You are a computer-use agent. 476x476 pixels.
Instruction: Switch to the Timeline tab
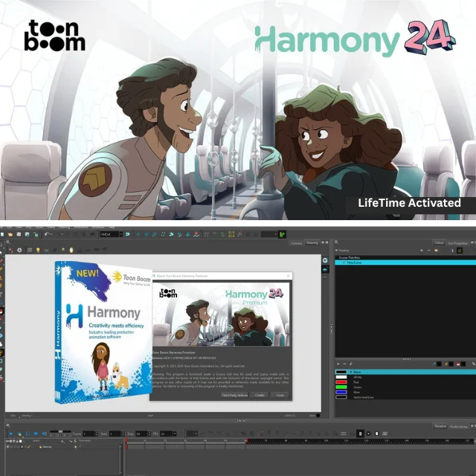point(440,426)
